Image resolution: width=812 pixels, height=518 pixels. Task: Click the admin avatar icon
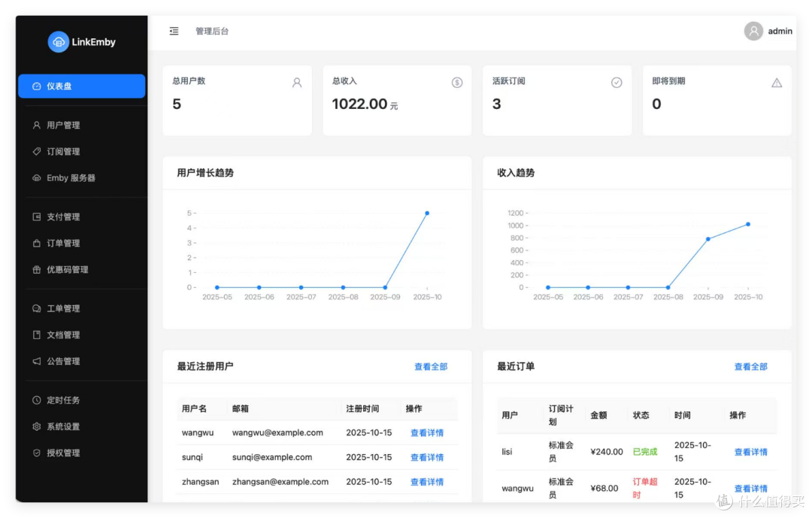click(x=753, y=31)
